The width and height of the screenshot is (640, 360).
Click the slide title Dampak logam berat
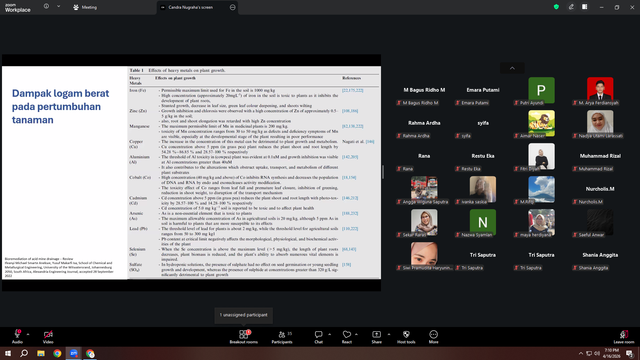[x=60, y=106]
